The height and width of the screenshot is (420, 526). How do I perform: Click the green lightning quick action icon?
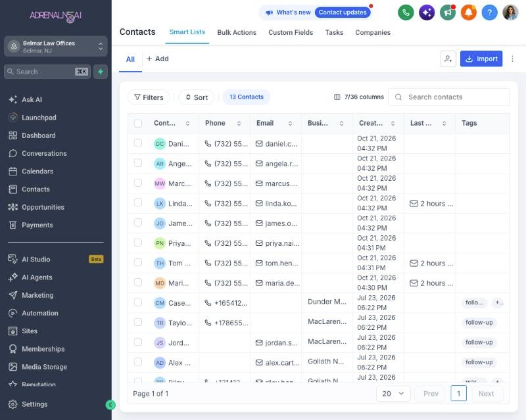tap(101, 72)
